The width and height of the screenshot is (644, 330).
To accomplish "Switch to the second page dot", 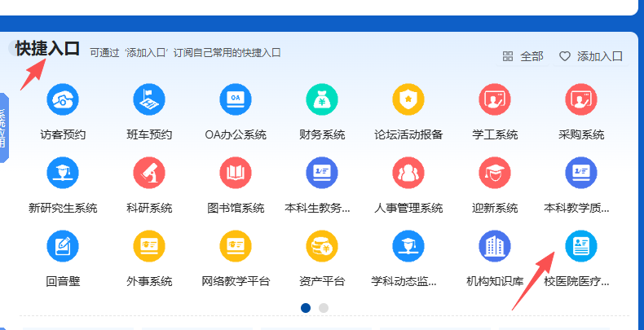I will pos(324,308).
